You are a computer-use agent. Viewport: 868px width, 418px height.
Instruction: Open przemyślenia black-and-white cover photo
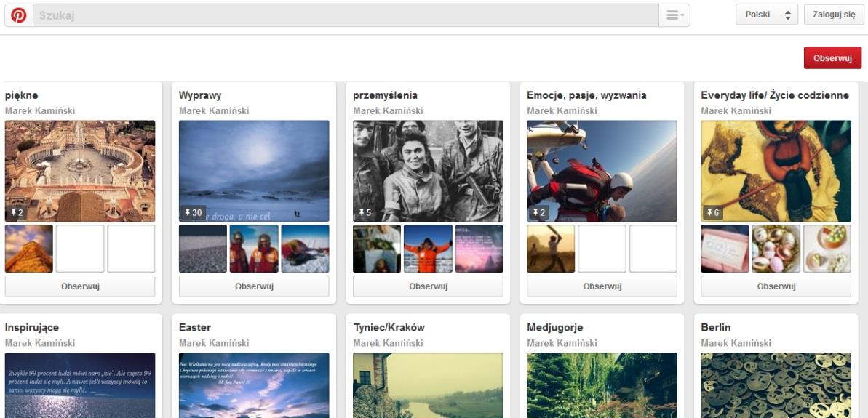pyautogui.click(x=428, y=171)
